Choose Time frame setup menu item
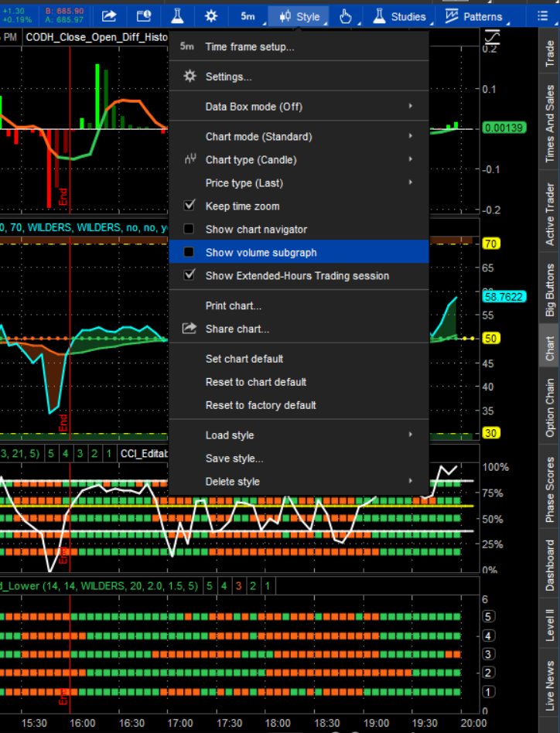Image resolution: width=560 pixels, height=733 pixels. point(249,47)
